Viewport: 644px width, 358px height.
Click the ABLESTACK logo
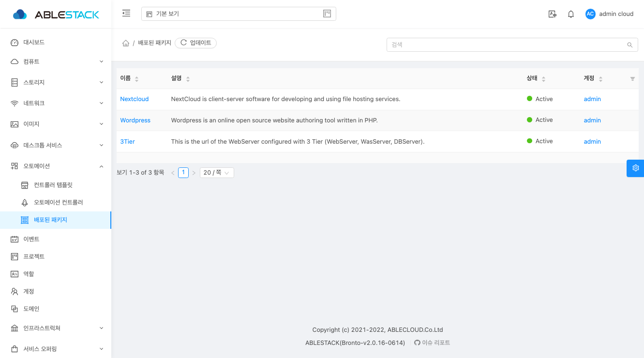[x=56, y=15]
